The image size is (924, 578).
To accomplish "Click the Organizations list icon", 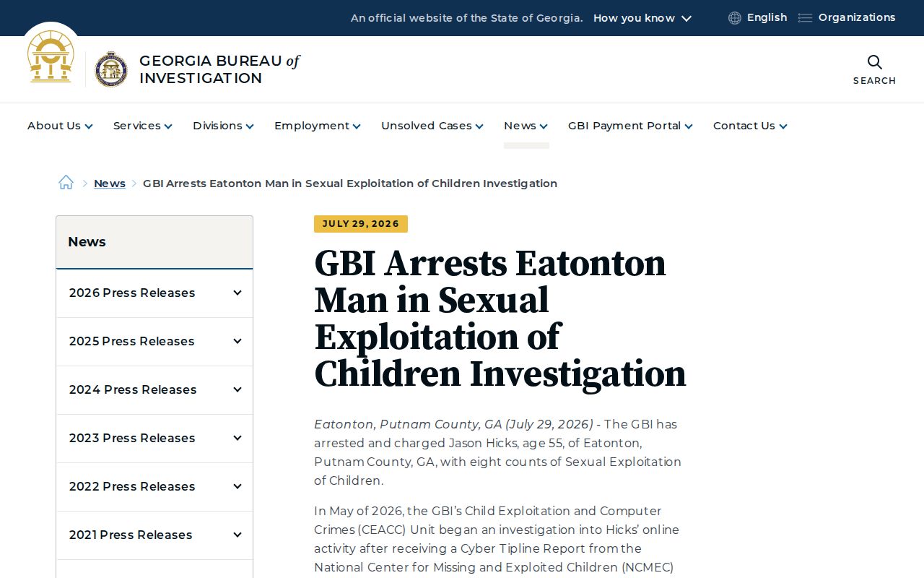I will coord(805,18).
